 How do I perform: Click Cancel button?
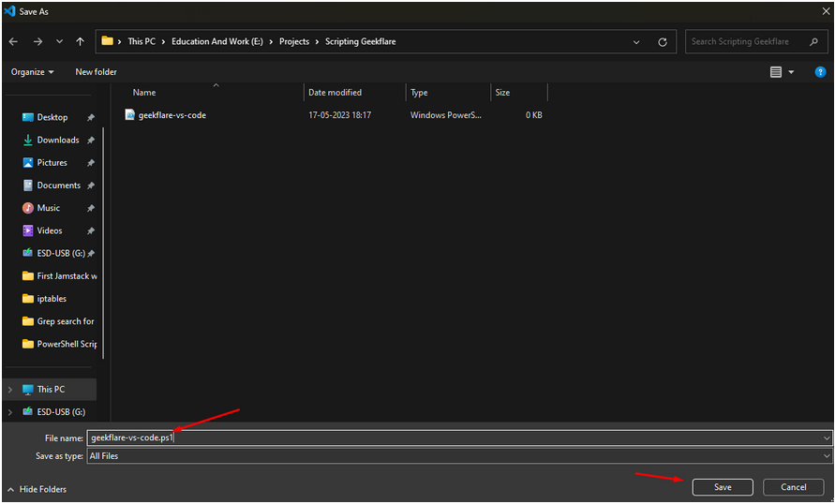point(794,487)
